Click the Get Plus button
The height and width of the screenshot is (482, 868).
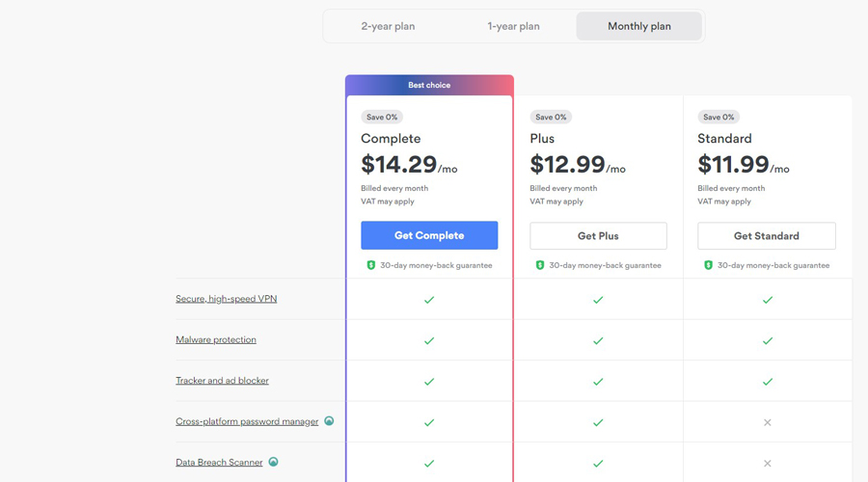[x=598, y=235]
